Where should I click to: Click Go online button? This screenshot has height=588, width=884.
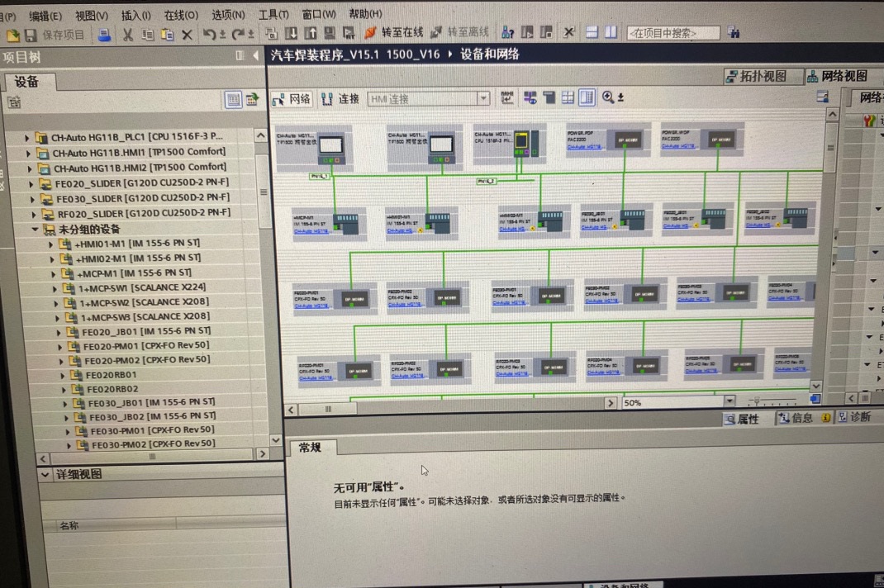point(394,33)
